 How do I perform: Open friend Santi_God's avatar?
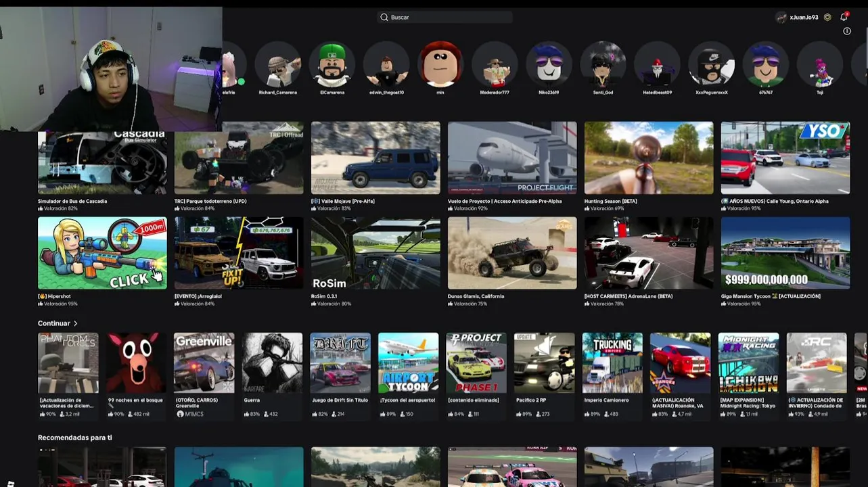tap(603, 65)
